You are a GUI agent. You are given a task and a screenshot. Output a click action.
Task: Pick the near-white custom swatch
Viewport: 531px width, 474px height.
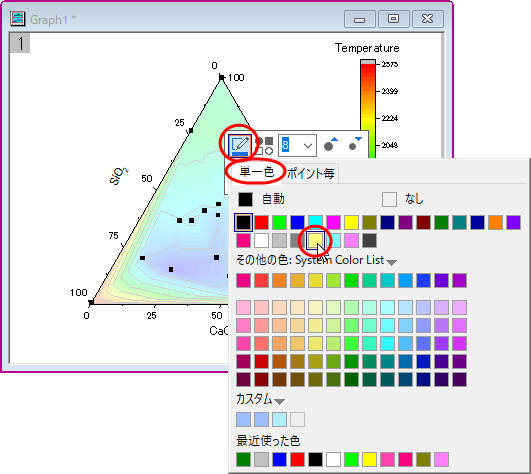coord(297,419)
